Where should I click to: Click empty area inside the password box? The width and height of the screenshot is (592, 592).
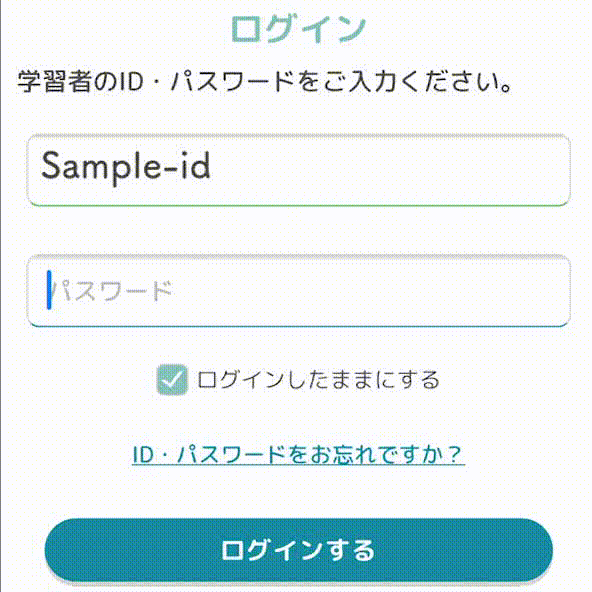click(370, 290)
